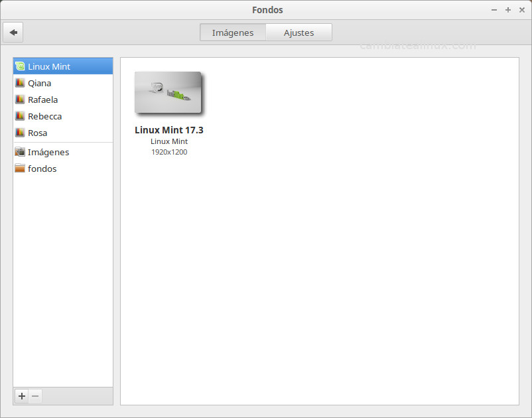
Task: Click the "Linux Mint 17.3" wallpaper title
Action: pos(169,130)
